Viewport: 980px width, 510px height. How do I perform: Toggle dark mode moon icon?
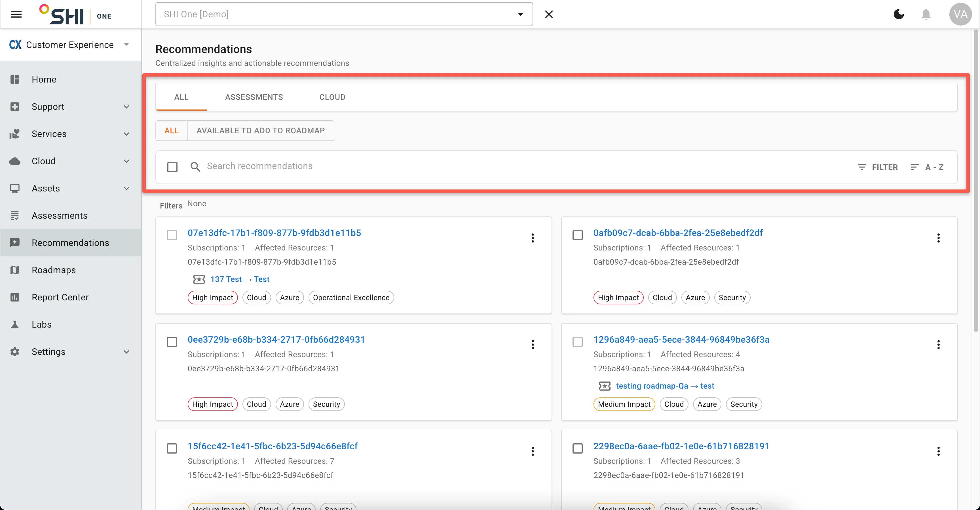point(899,14)
